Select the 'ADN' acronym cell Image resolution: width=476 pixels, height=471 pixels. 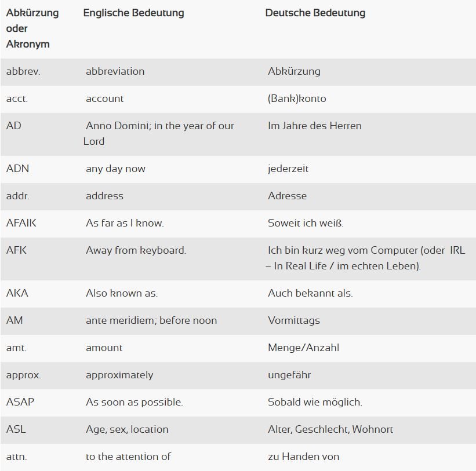pos(17,169)
